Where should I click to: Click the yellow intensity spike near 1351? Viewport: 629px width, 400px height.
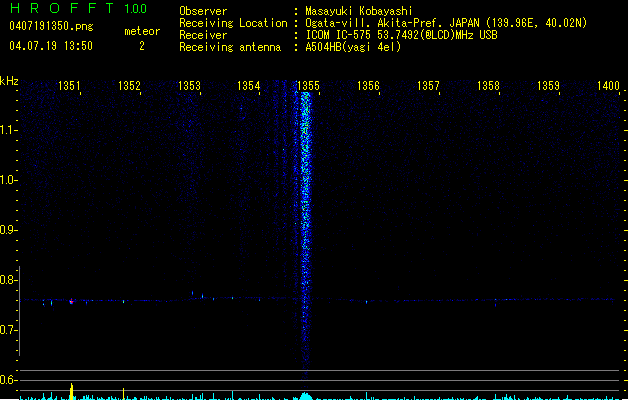pos(72,392)
